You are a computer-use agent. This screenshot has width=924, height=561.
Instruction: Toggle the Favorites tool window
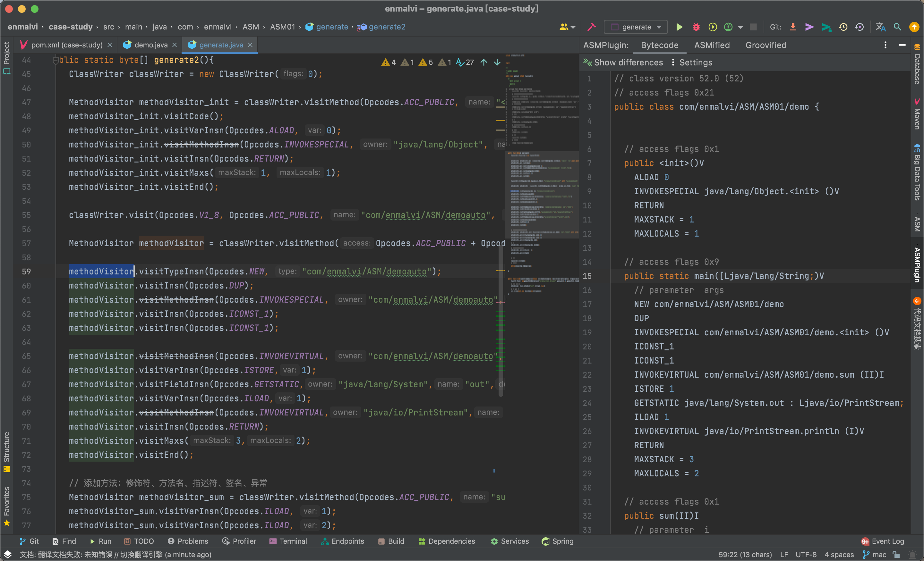point(6,506)
